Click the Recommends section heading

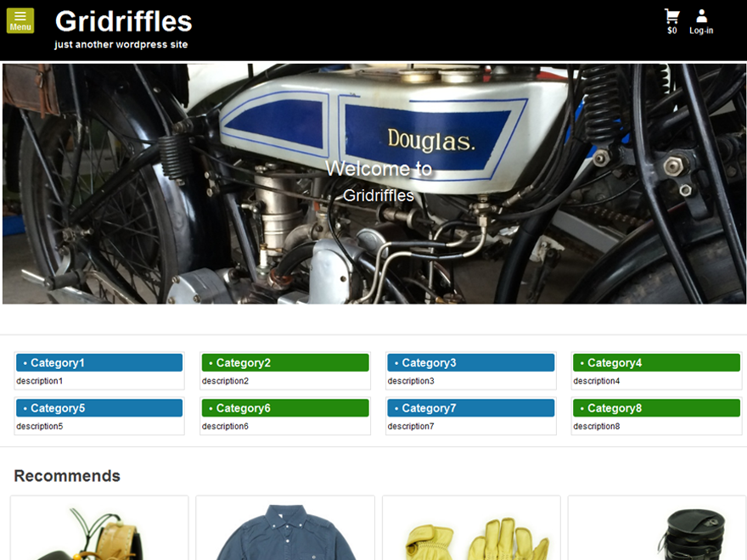click(x=67, y=476)
